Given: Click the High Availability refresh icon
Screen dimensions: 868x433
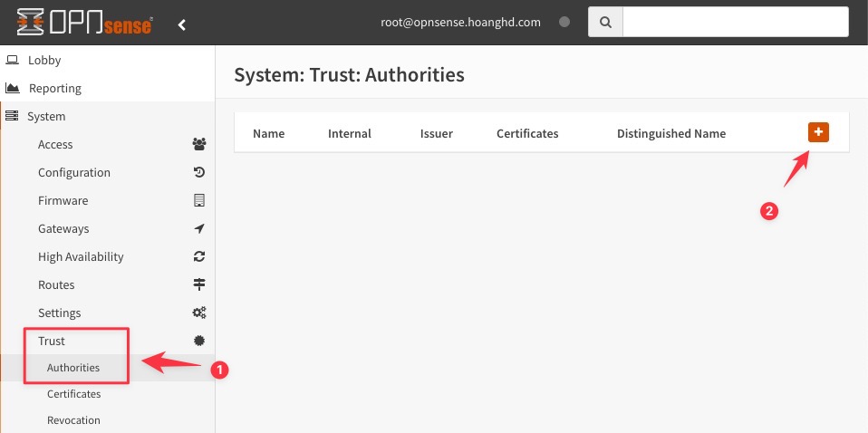Looking at the screenshot, I should coord(199,256).
